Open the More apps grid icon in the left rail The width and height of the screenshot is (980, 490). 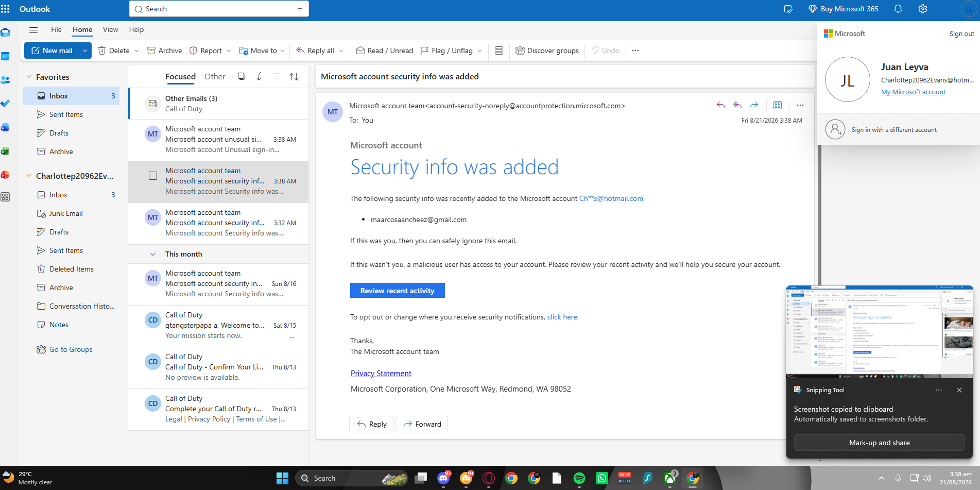[5, 197]
